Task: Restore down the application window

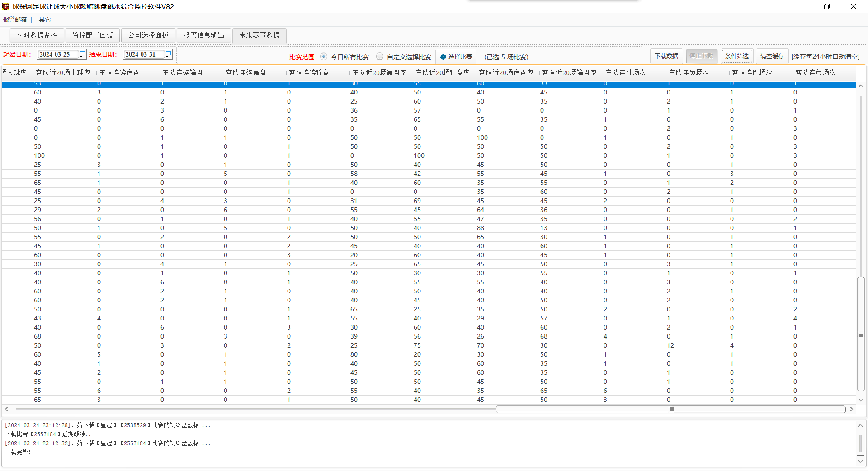Action: (827, 6)
